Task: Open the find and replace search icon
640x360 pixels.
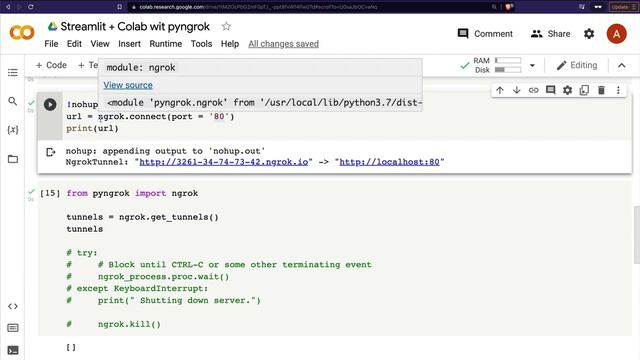Action: 13,101
